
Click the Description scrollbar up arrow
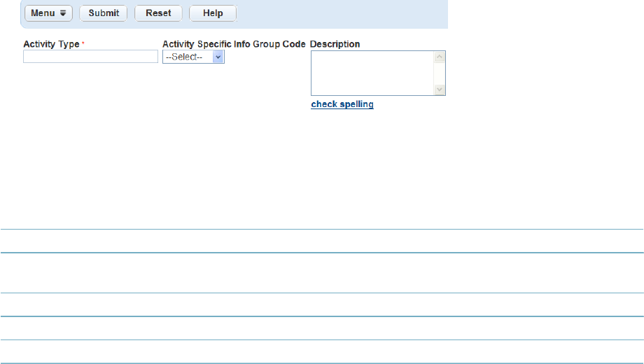(440, 57)
